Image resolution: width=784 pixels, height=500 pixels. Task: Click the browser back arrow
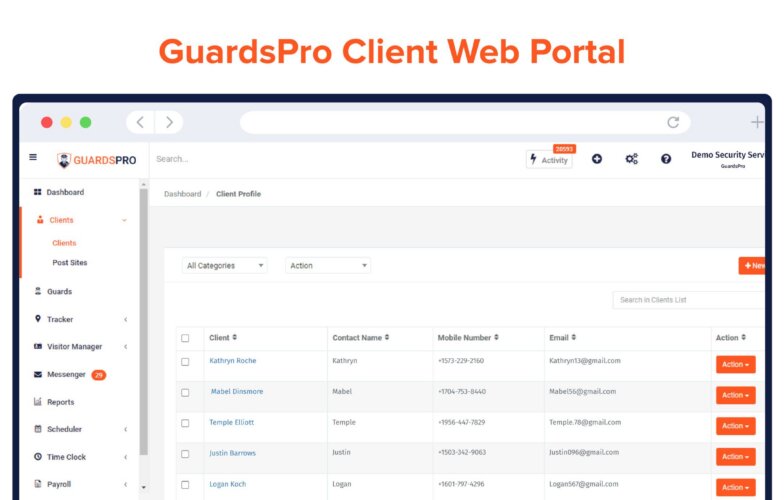coord(140,122)
